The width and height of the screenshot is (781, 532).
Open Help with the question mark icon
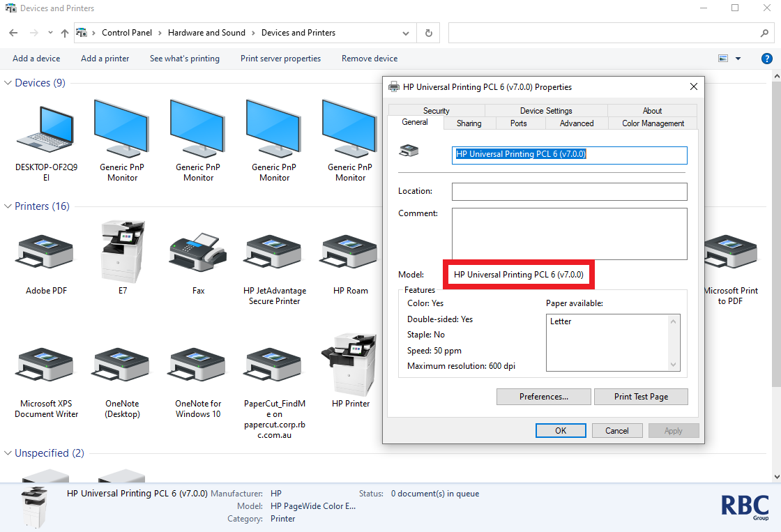[x=767, y=58]
